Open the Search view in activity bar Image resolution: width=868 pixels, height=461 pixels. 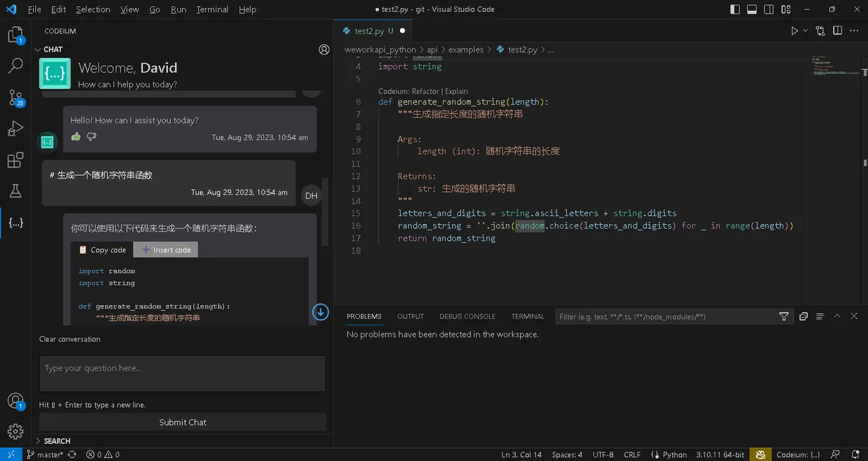coord(15,66)
